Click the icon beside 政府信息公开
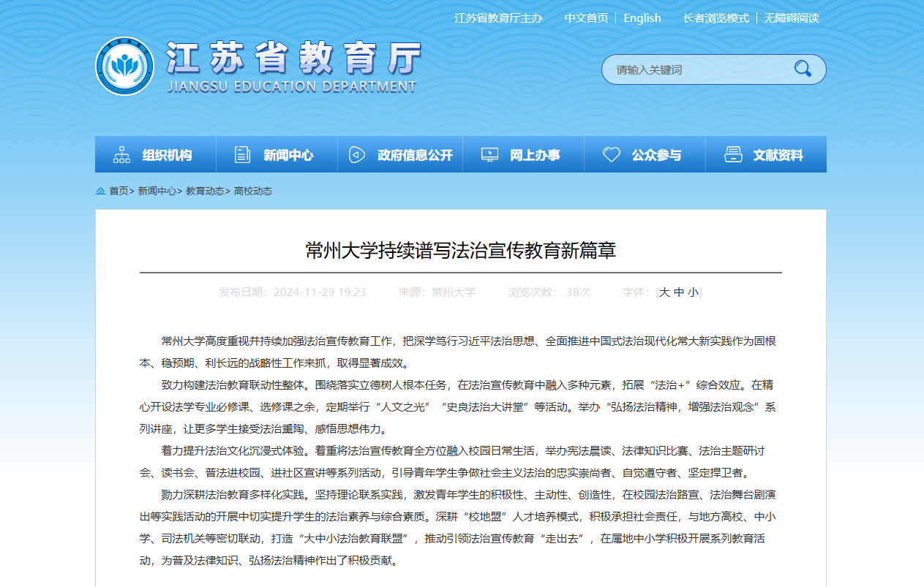The height and width of the screenshot is (587, 924). [356, 155]
